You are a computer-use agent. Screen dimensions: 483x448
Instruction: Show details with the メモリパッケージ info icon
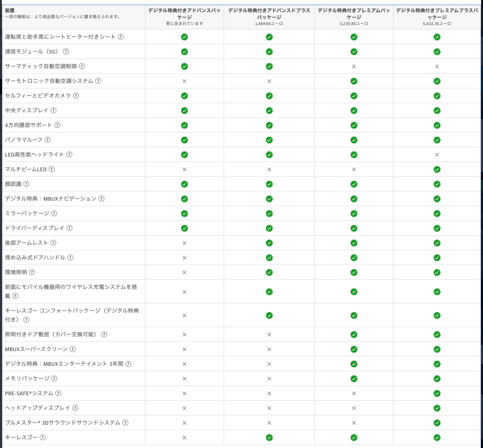54,379
